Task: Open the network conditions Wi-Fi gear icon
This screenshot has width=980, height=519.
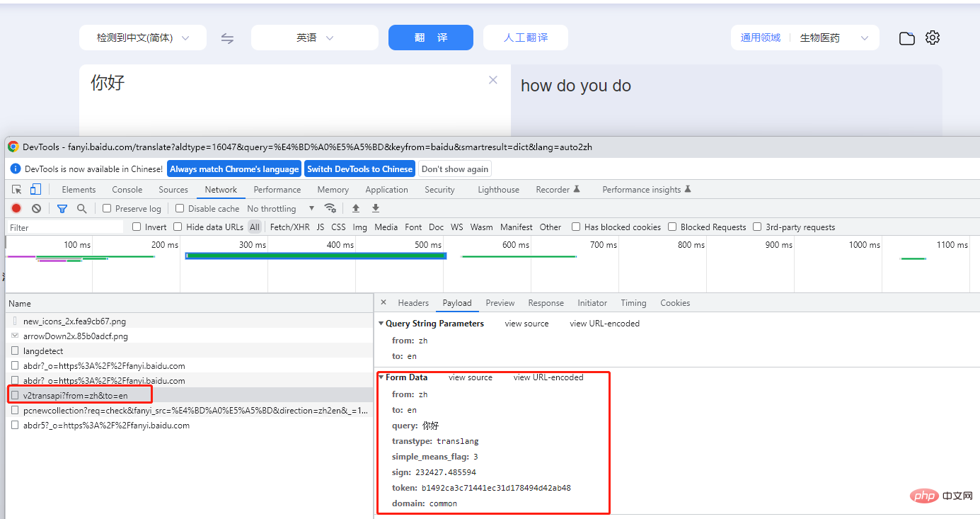Action: 330,208
